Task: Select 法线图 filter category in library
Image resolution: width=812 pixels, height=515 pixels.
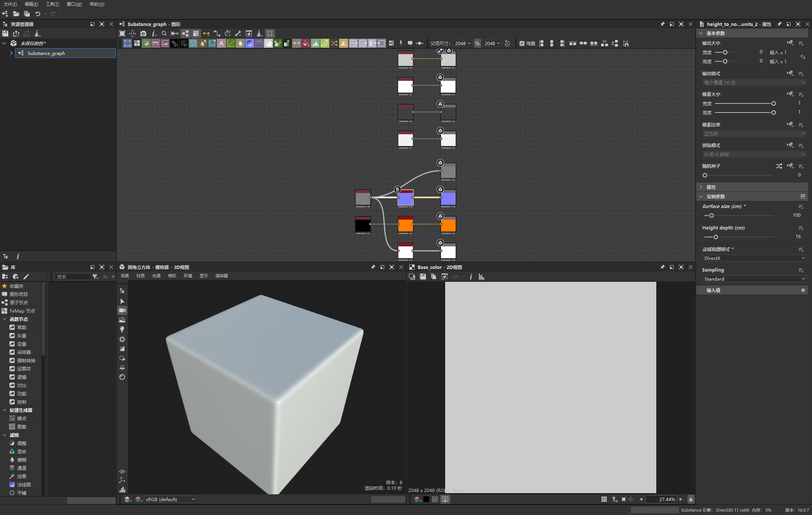Action: point(24,485)
